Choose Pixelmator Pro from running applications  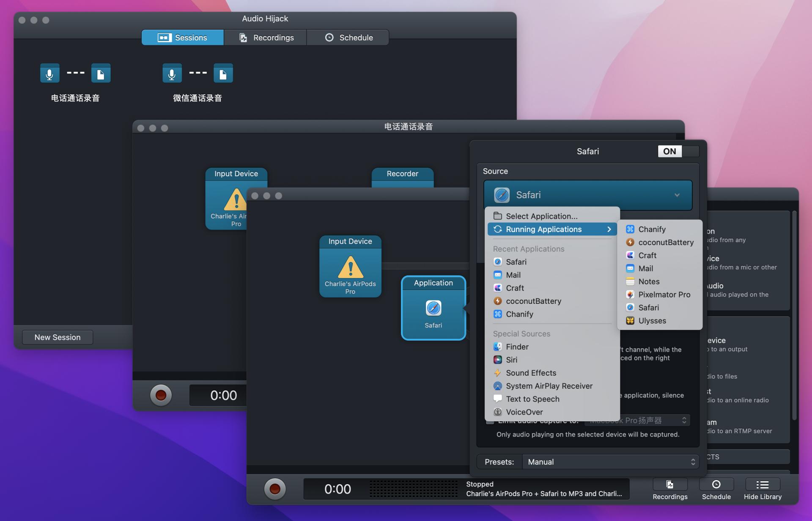pyautogui.click(x=664, y=295)
